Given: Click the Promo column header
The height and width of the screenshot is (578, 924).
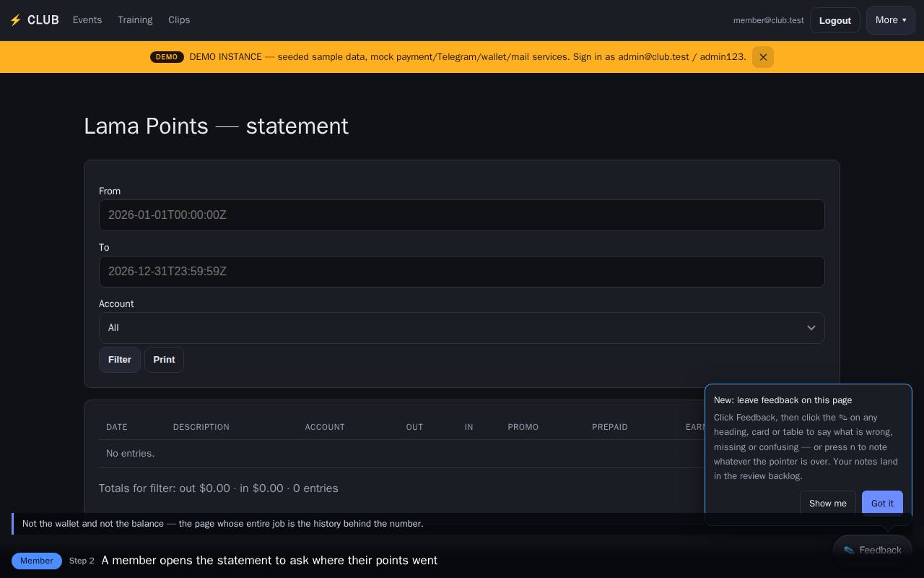Looking at the screenshot, I should tap(523, 427).
